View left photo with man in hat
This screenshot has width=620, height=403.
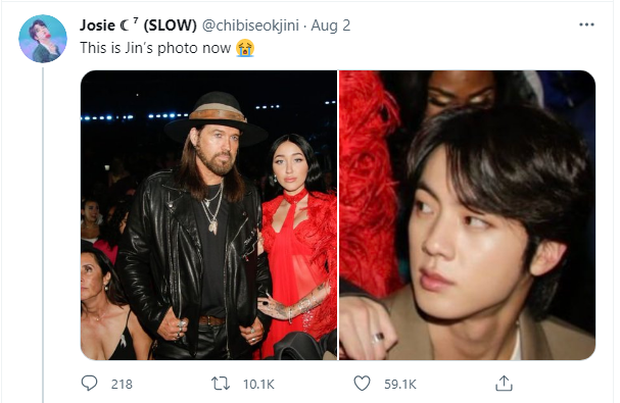coord(209,215)
